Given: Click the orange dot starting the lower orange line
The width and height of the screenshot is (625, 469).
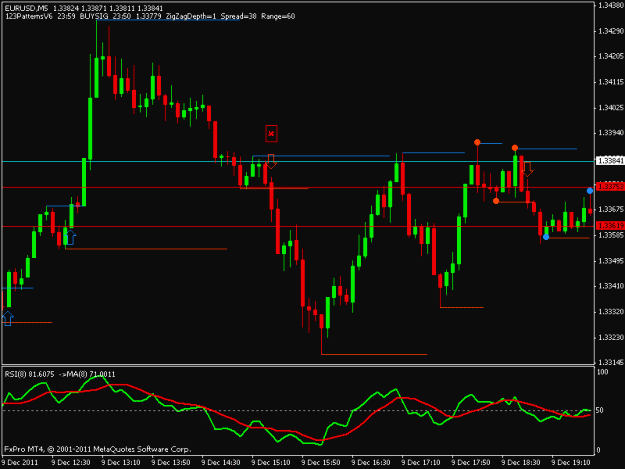Looking at the screenshot, I should (496, 201).
